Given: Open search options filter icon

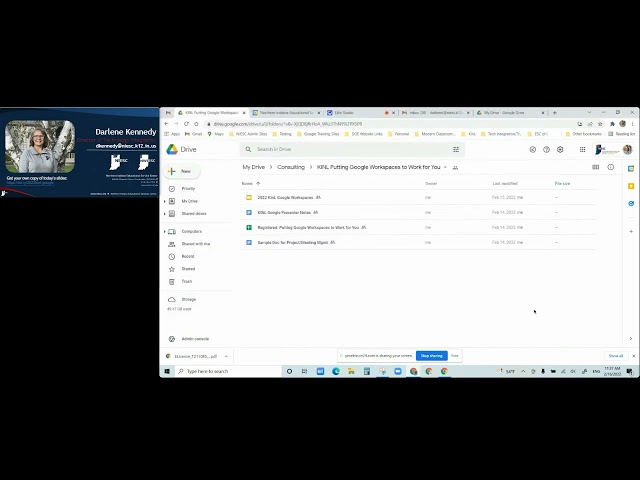Looking at the screenshot, I should pos(456,149).
